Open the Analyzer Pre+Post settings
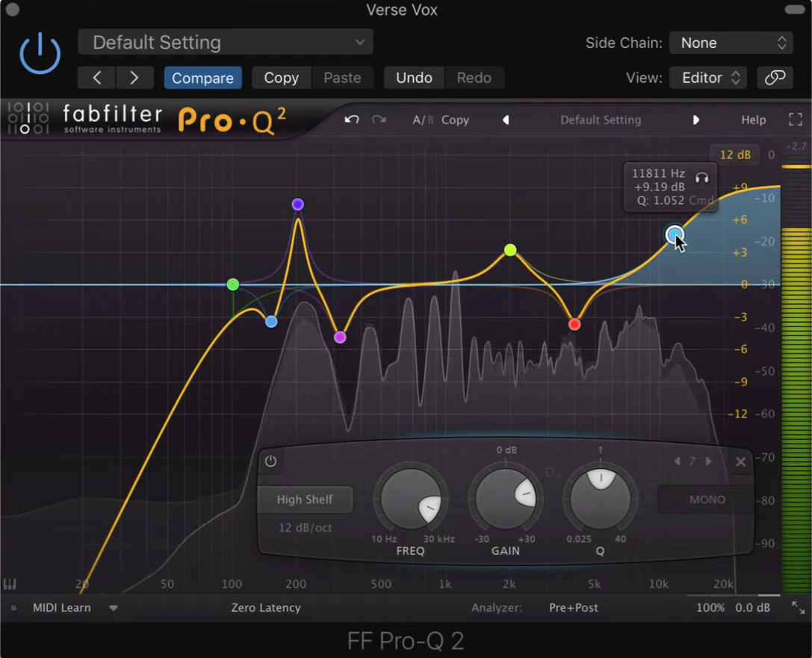Image resolution: width=812 pixels, height=658 pixels. click(x=573, y=608)
